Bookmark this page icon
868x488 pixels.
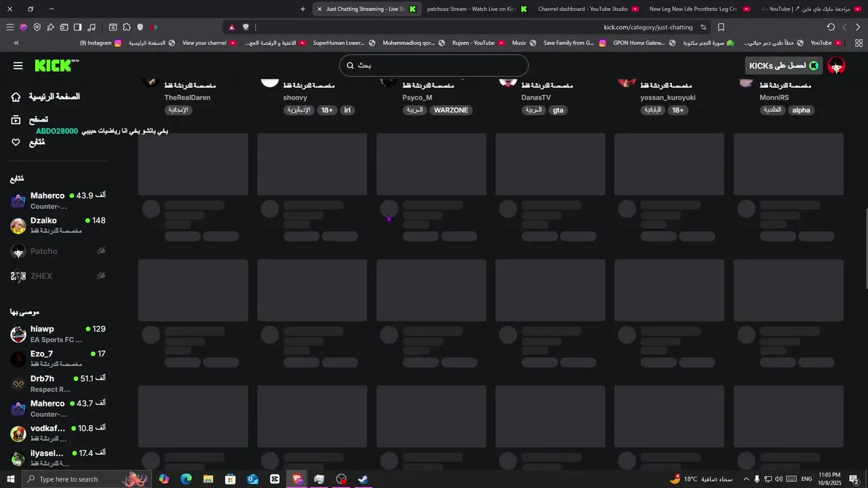(721, 27)
